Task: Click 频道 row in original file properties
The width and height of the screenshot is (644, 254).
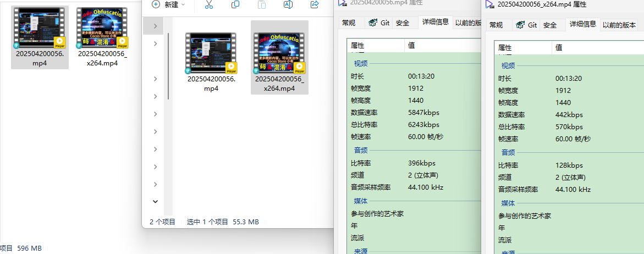Action: click(414, 175)
